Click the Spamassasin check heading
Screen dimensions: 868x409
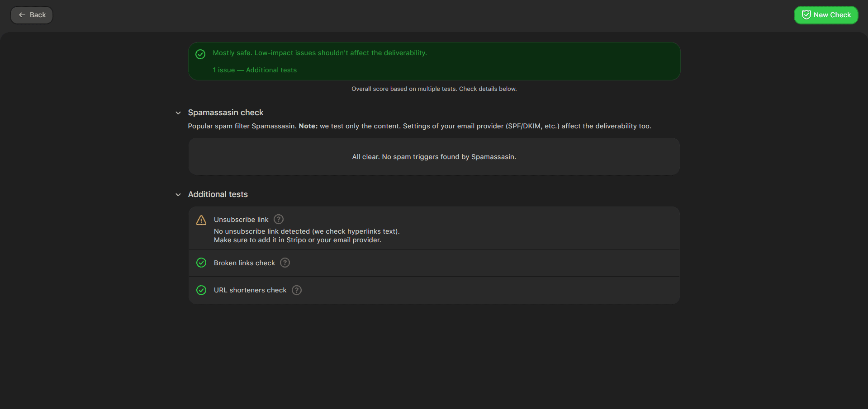[226, 113]
